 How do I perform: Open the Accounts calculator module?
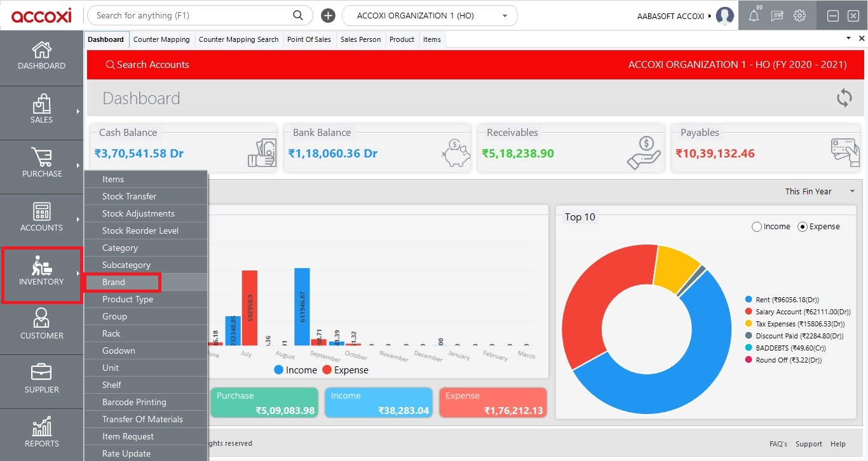click(x=41, y=211)
